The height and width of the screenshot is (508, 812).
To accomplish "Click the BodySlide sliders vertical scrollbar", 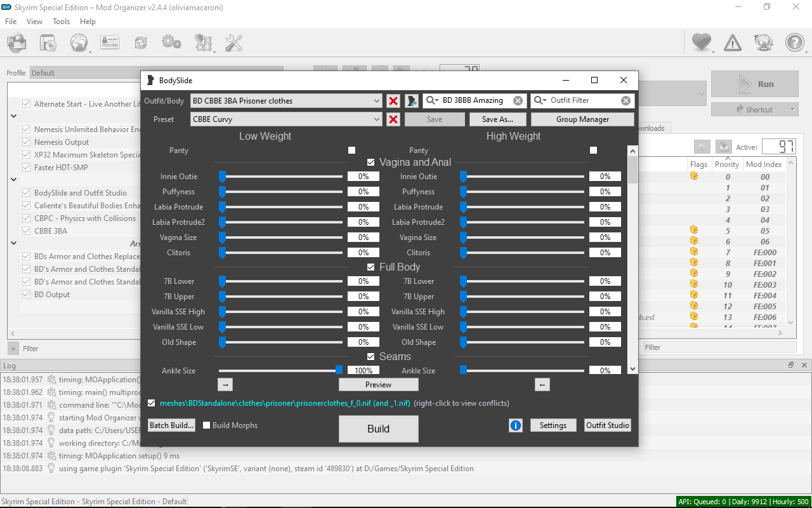I will coord(632,260).
